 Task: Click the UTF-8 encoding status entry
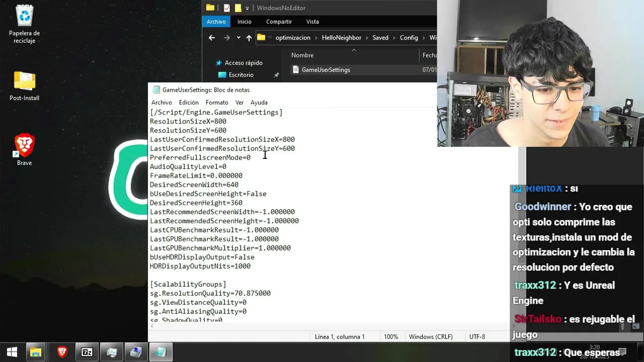[477, 337]
